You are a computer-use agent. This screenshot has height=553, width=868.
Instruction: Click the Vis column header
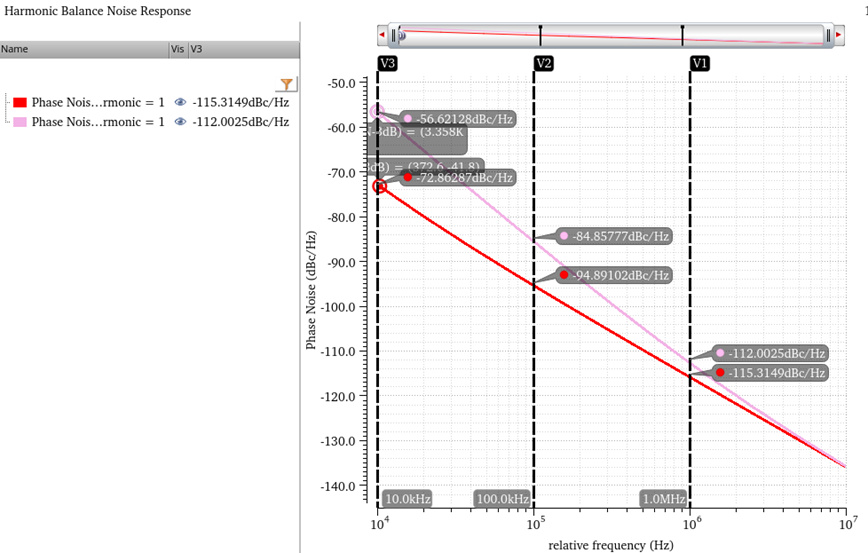[178, 49]
